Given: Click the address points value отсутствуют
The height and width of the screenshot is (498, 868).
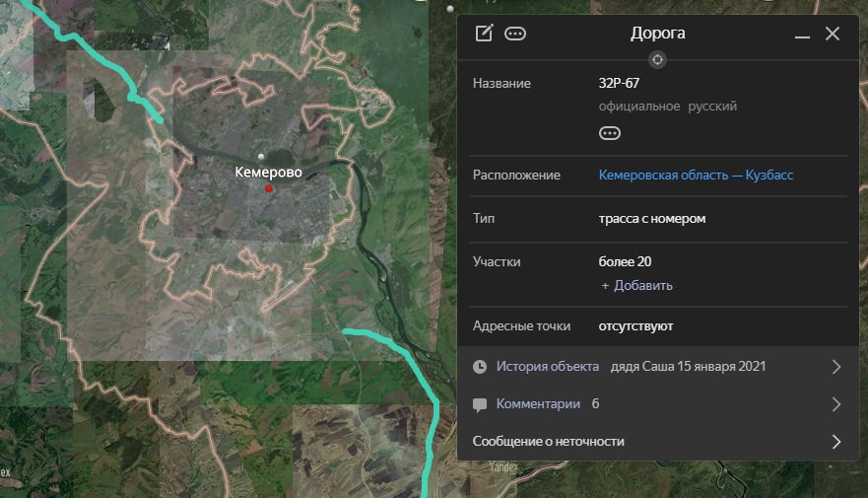Looking at the screenshot, I should click(635, 326).
